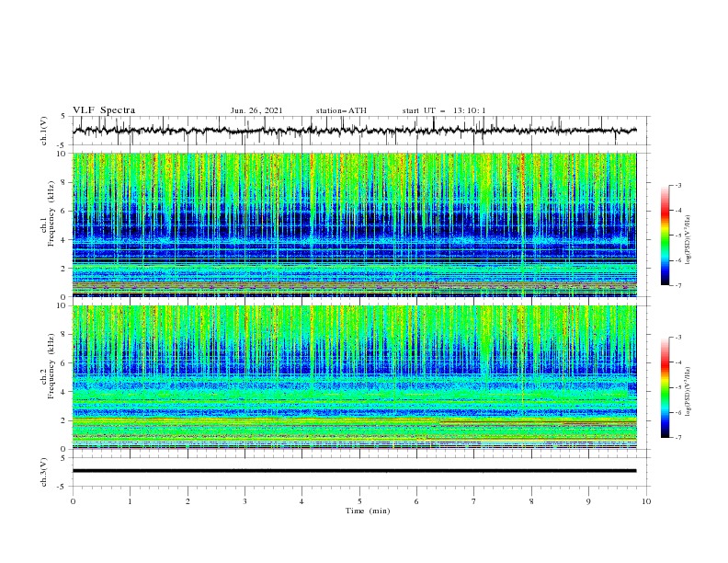This screenshot has height=563, width=728.
Task: Click time axis tick label "9"
Action: pos(588,501)
